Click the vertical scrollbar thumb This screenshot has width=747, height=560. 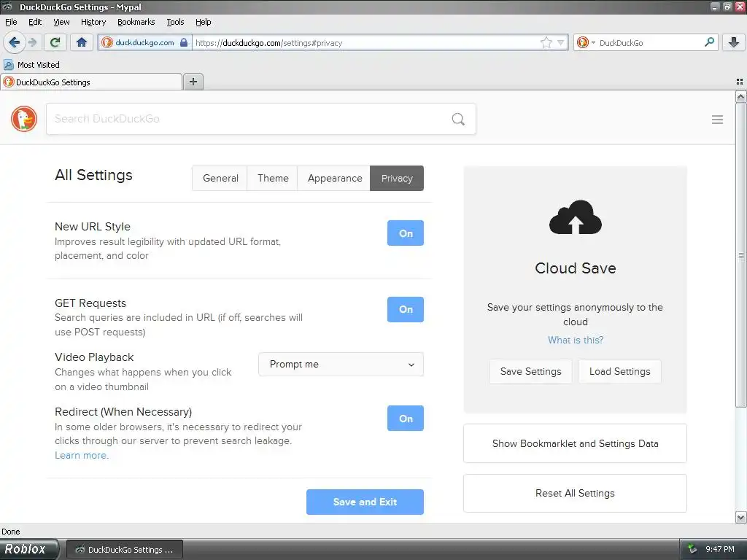[741, 255]
